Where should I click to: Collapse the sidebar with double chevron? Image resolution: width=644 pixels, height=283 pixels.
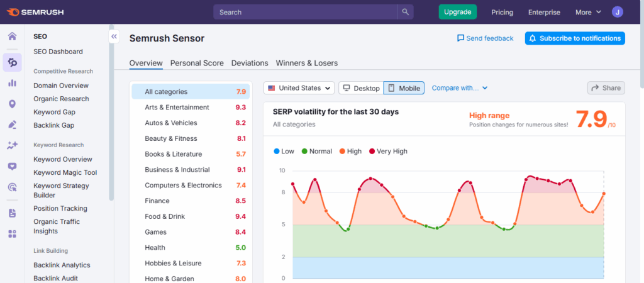click(114, 36)
